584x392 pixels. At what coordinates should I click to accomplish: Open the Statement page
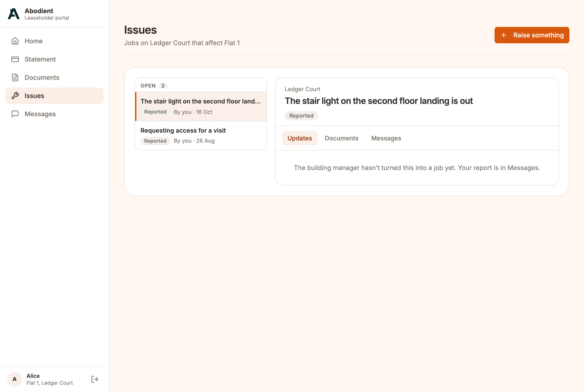pos(55,59)
